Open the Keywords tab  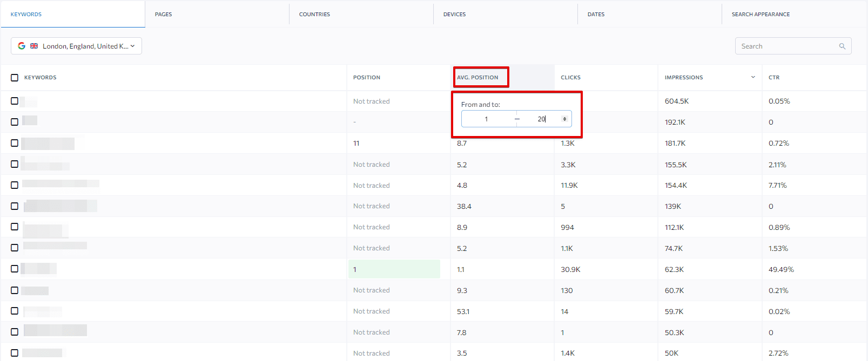click(x=73, y=14)
